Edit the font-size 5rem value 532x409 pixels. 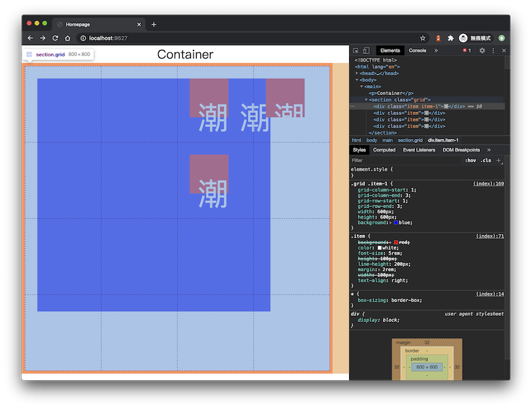pos(394,253)
